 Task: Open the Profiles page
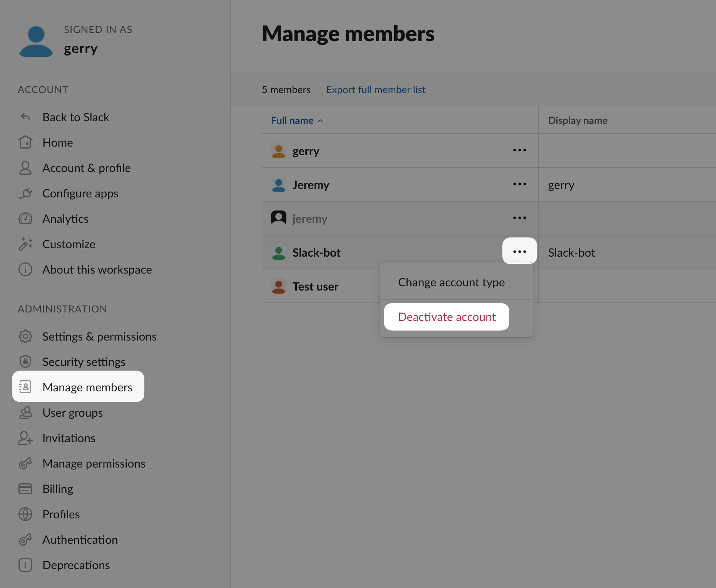[61, 514]
